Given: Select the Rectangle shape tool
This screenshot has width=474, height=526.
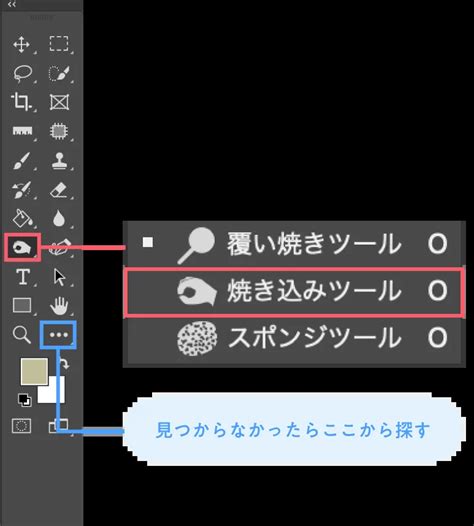Looking at the screenshot, I should pos(22,305).
